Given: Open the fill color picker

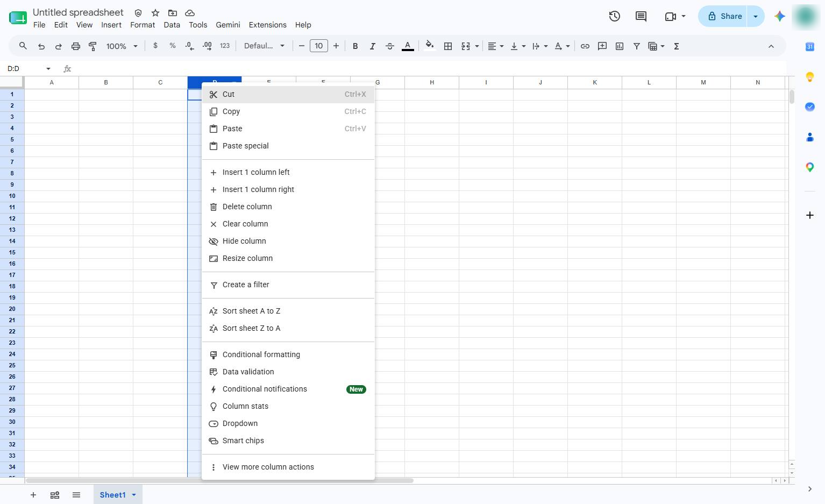Looking at the screenshot, I should pyautogui.click(x=429, y=46).
